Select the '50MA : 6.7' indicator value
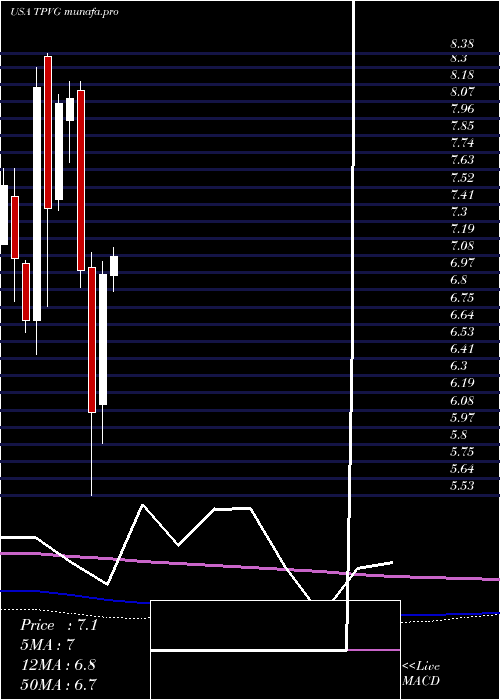 (x=58, y=684)
